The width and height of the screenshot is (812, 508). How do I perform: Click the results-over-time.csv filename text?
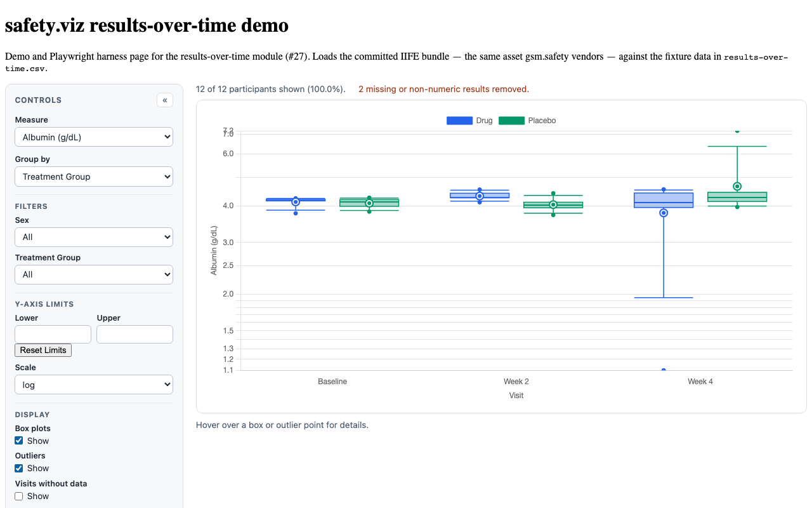(x=396, y=62)
